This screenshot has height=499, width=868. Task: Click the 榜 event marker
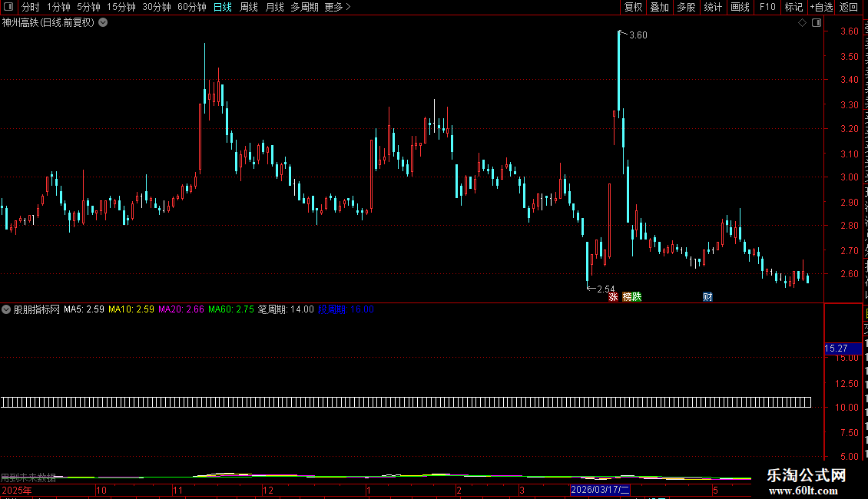point(628,296)
